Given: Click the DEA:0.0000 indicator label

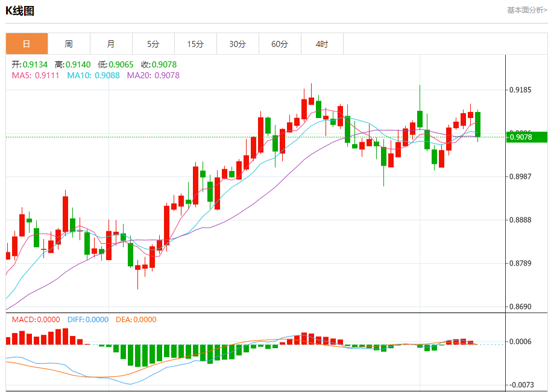Looking at the screenshot, I should tap(136, 320).
